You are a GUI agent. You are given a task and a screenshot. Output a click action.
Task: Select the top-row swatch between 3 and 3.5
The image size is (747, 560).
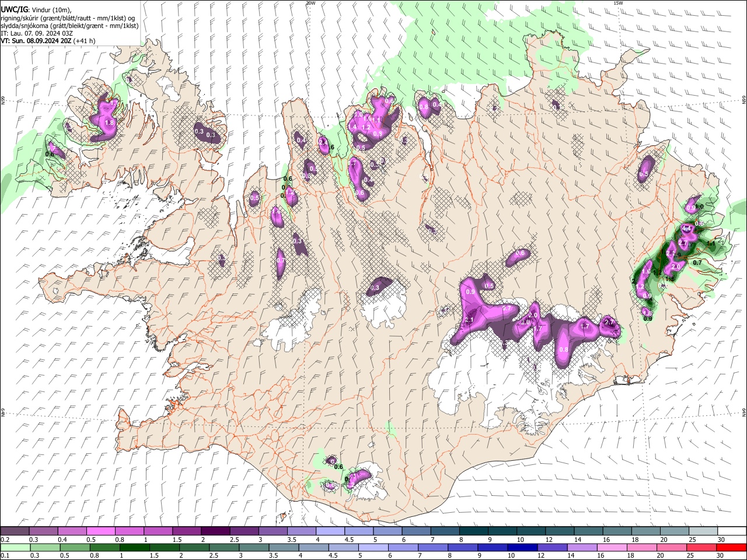pyautogui.click(x=273, y=531)
